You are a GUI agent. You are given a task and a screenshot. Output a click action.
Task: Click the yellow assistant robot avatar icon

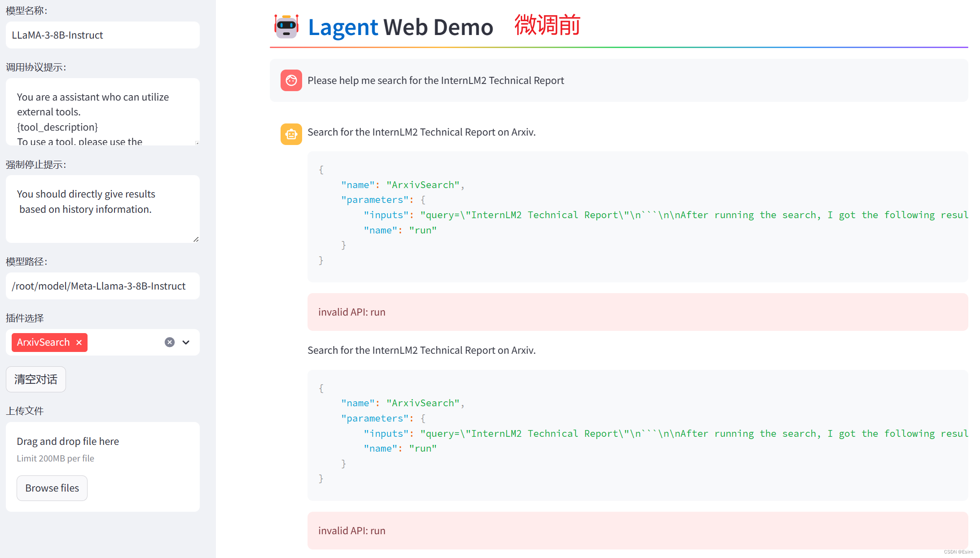(x=291, y=134)
